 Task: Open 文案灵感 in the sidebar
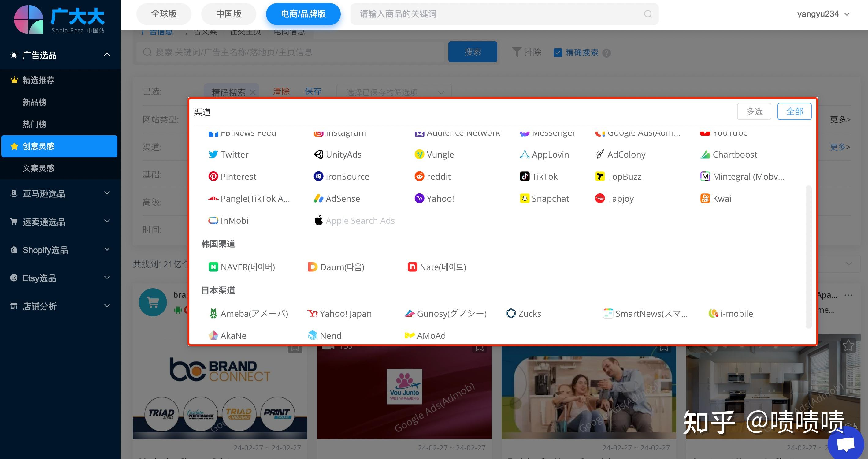(39, 168)
